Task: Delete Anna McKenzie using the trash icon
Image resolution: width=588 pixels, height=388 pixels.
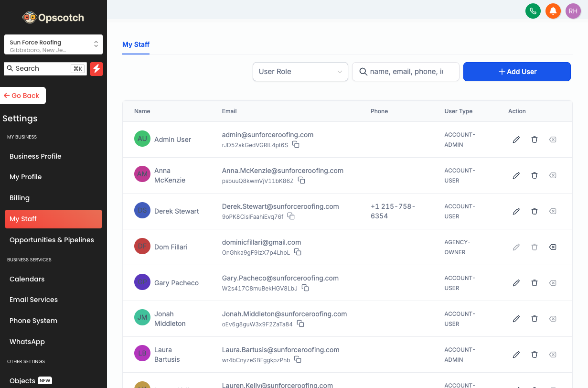Action: pos(535,175)
